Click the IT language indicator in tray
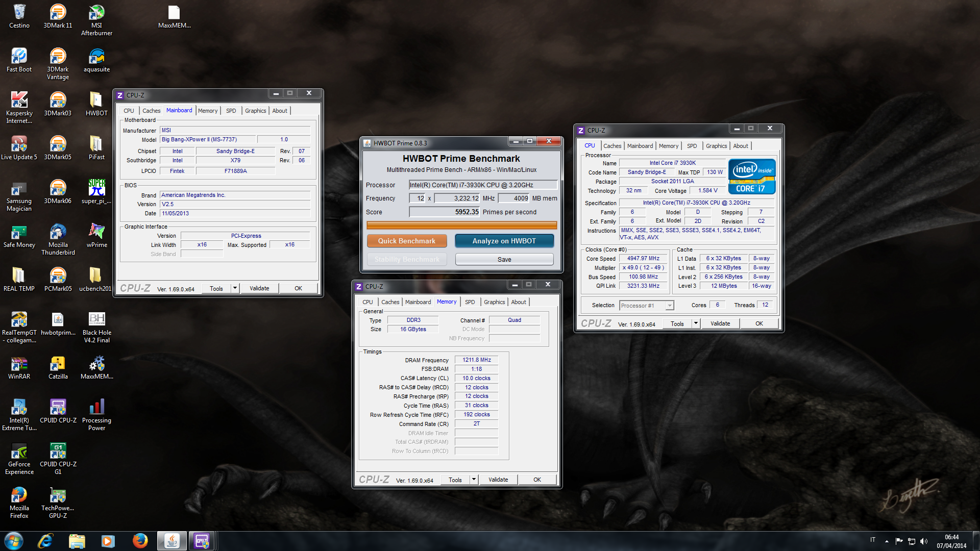The image size is (980, 551). 873,540
